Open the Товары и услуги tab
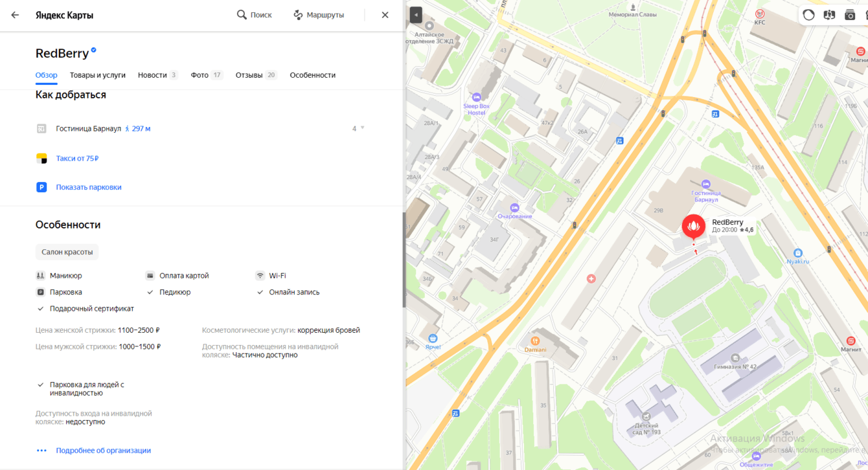The width and height of the screenshot is (868, 470). click(98, 75)
